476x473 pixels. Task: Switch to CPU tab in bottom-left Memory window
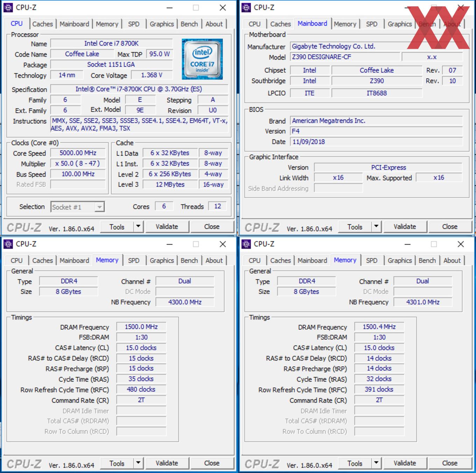click(16, 260)
